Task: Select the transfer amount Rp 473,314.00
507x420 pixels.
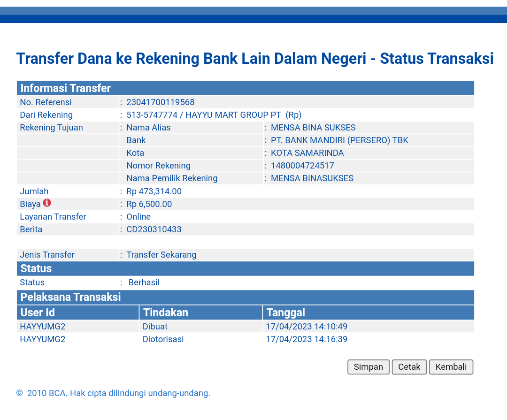Action: click(x=154, y=191)
